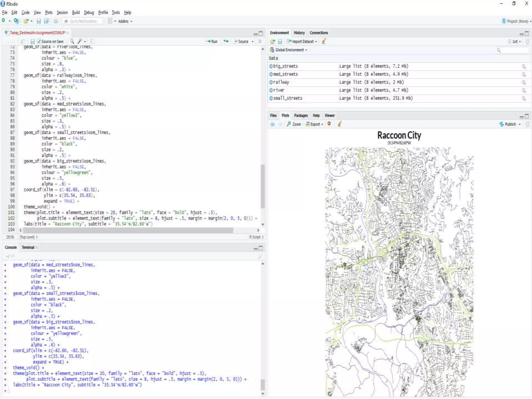The width and height of the screenshot is (532, 399).
Task: Open the Export dropdown in Plots pane
Action: (x=315, y=124)
